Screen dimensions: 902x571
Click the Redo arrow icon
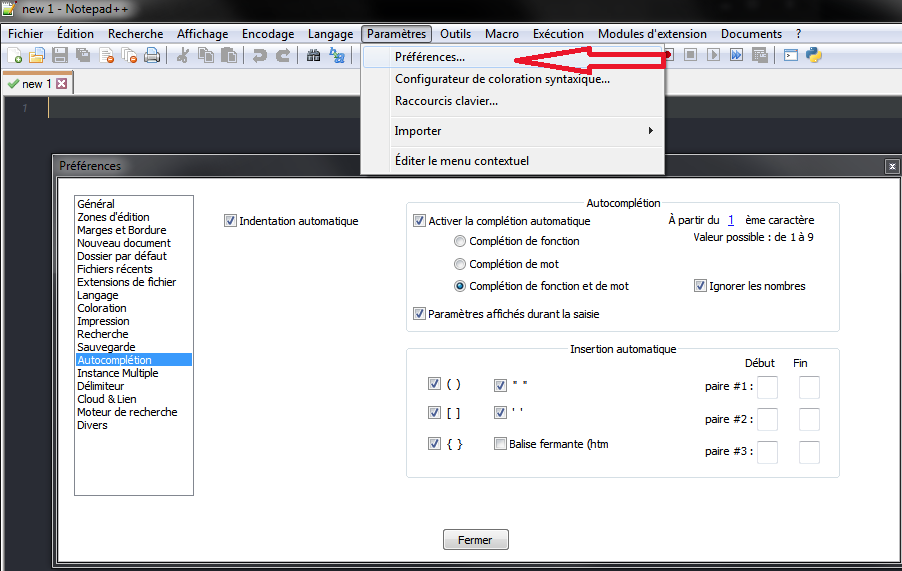point(282,55)
